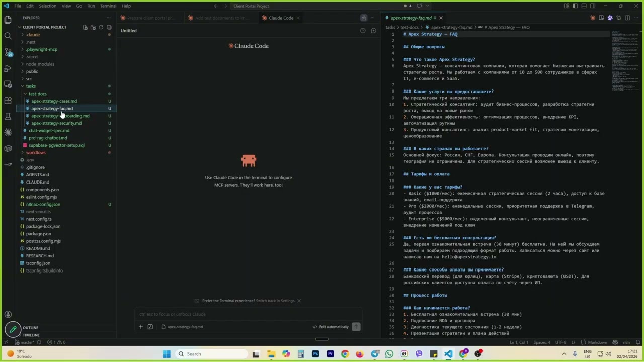Open the Accounts icon in activity bar
Viewport: 644px width, 362px height.
[x=8, y=314]
